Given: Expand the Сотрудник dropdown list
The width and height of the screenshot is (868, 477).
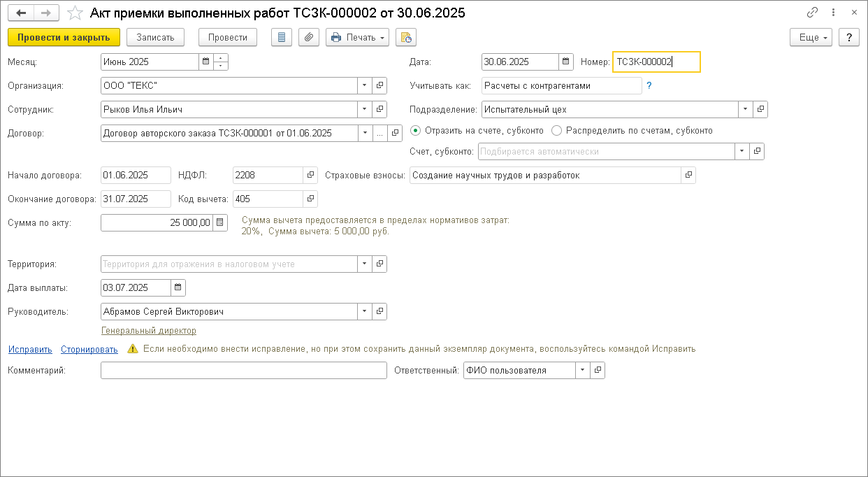Looking at the screenshot, I should 364,109.
